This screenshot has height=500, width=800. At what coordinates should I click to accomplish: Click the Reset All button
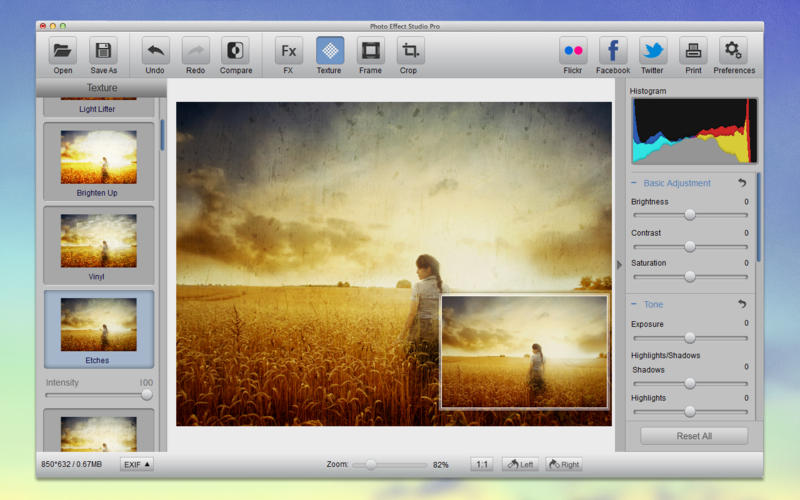tap(694, 436)
